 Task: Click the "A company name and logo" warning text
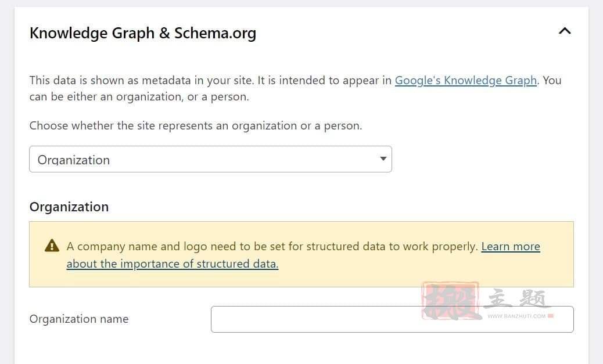tap(272, 246)
